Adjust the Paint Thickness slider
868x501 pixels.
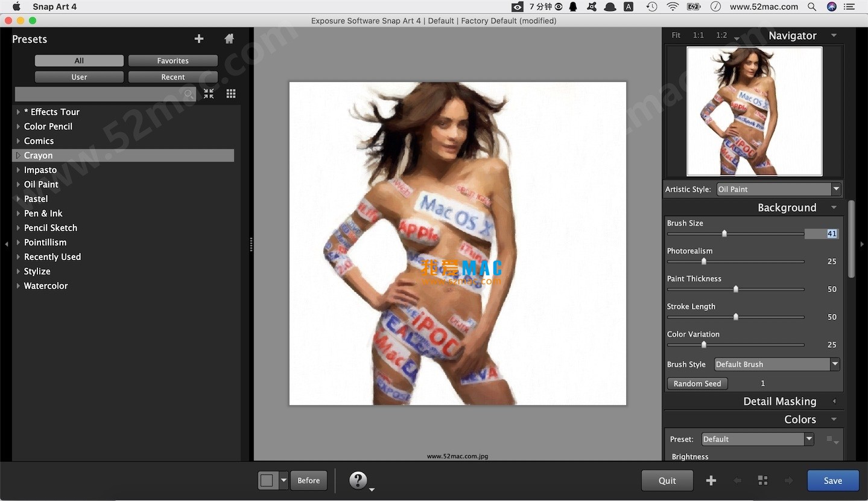pos(735,289)
